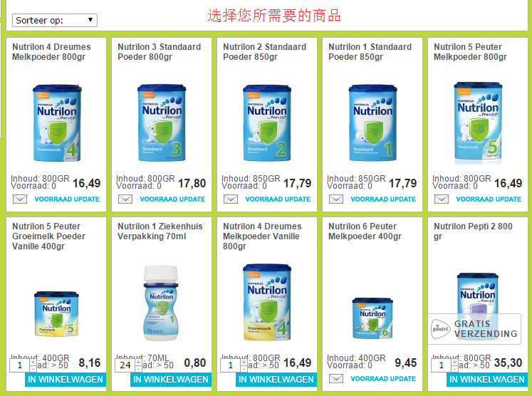This screenshot has height=396, width=532.
Task: Click envelope icon under Nutrilon 6 Peuter
Action: (336, 379)
